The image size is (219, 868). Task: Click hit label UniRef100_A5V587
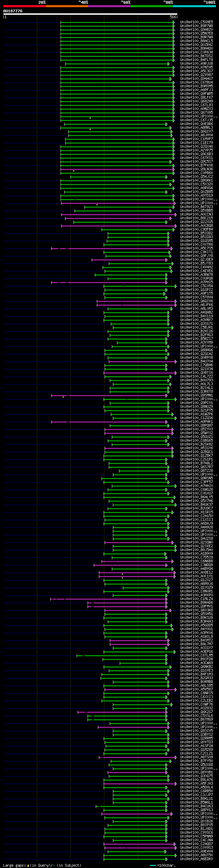click(196, 689)
